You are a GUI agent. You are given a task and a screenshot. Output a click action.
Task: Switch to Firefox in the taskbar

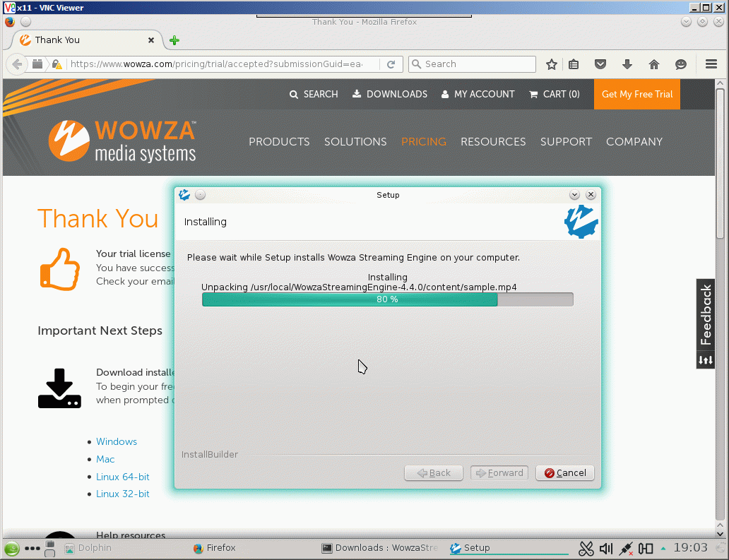point(214,548)
